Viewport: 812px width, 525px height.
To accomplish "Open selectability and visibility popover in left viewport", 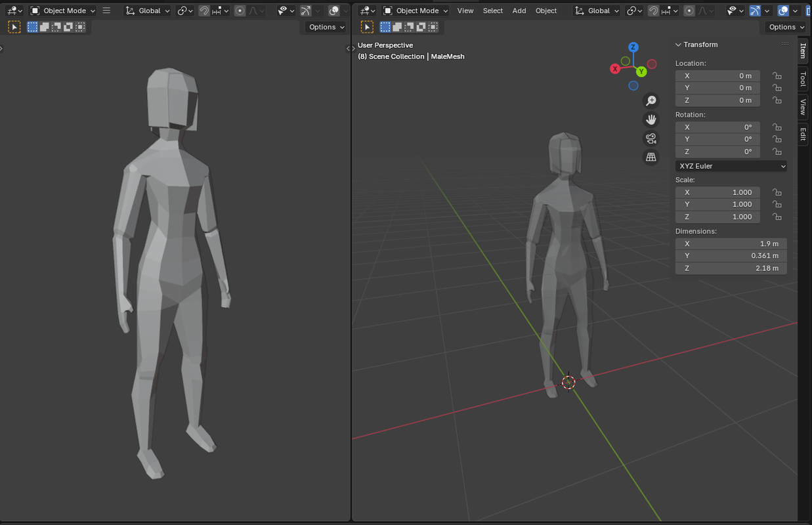I will tap(286, 10).
